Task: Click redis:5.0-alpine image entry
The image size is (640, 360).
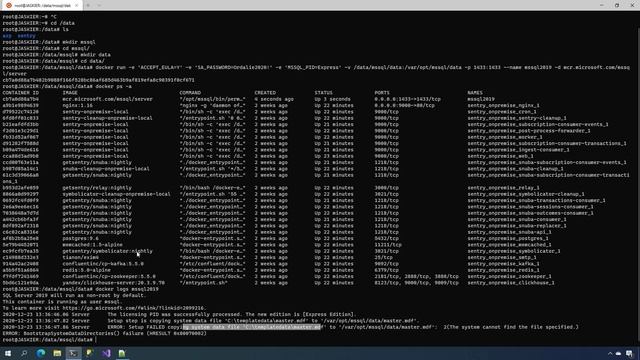Action: (87, 270)
